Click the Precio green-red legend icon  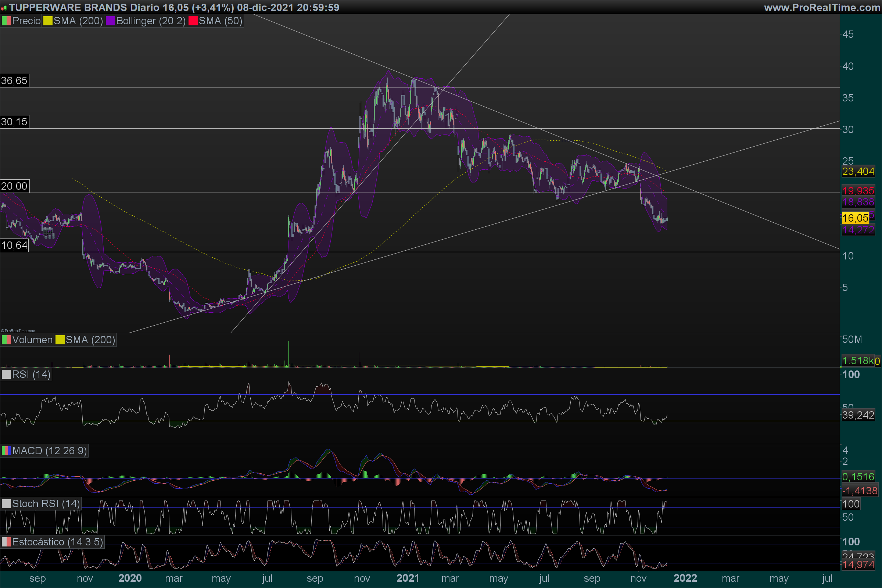coord(6,21)
